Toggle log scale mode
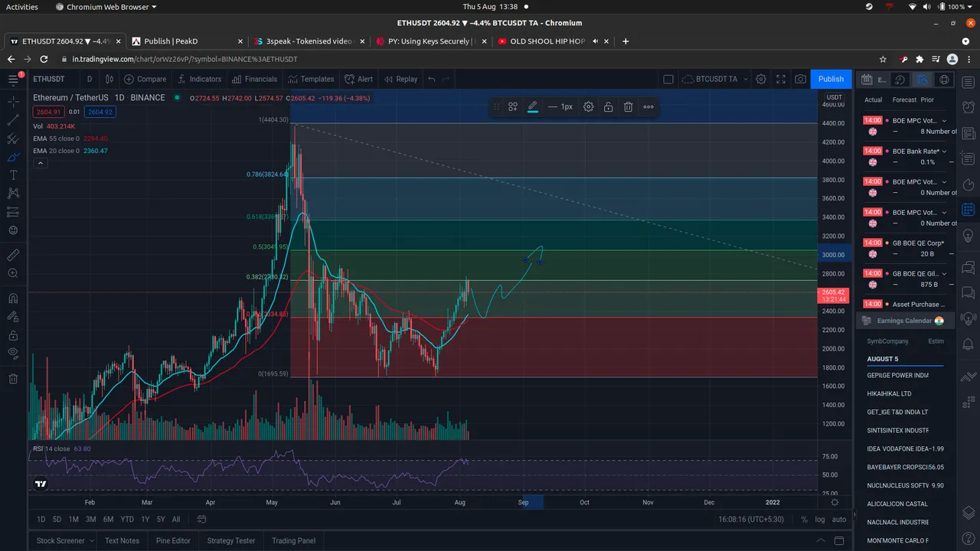 (x=820, y=520)
